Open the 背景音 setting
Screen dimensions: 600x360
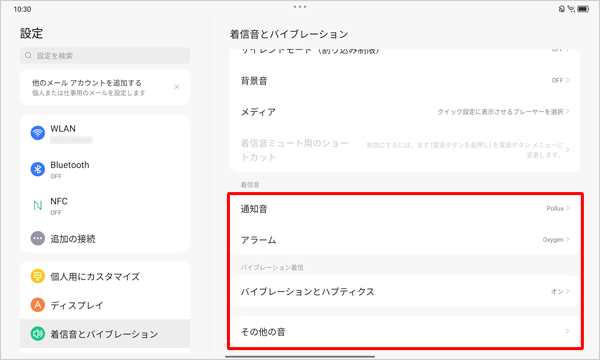(405, 80)
